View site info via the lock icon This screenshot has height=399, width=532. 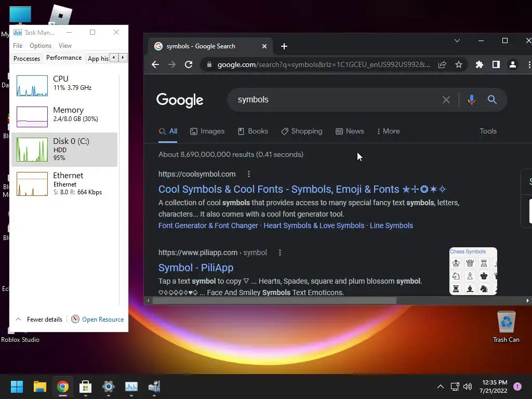pyautogui.click(x=209, y=64)
